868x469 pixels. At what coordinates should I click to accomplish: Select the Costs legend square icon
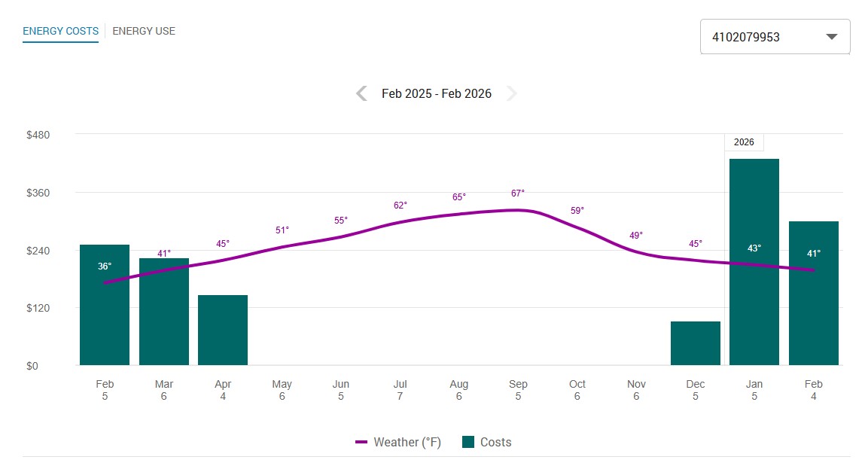tap(467, 442)
